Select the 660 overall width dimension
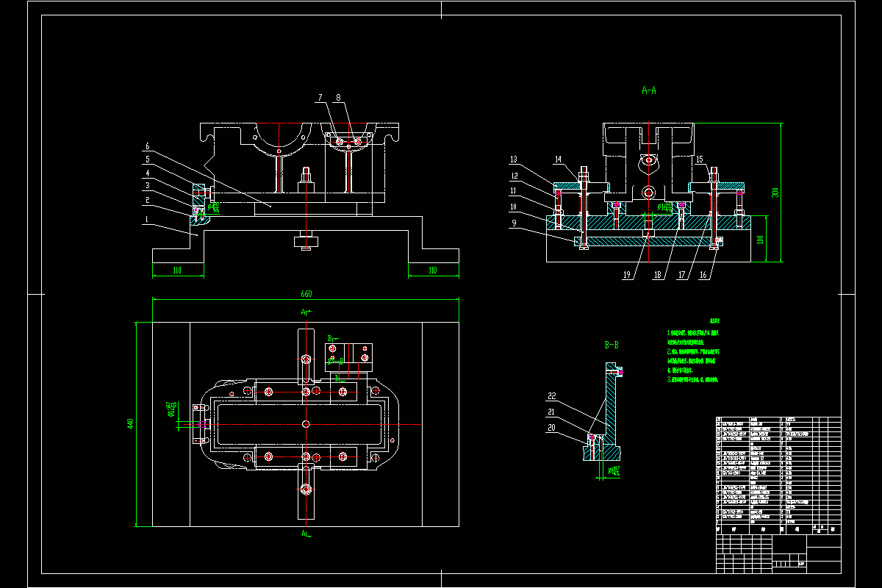882x588 pixels. click(306, 294)
